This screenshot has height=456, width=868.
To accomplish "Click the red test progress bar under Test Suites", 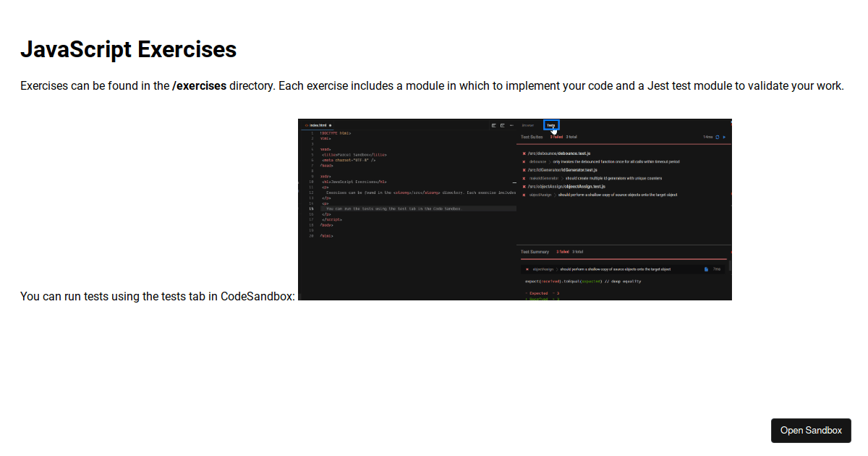I will (622, 144).
